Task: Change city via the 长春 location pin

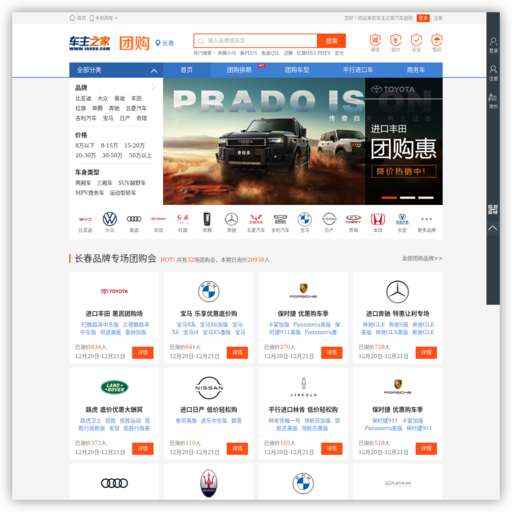Action: pos(164,43)
